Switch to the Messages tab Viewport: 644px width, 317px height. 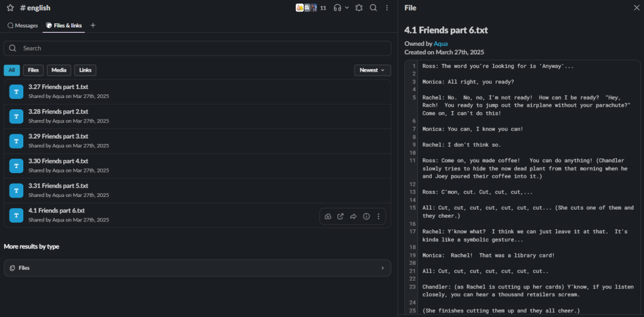tap(23, 26)
